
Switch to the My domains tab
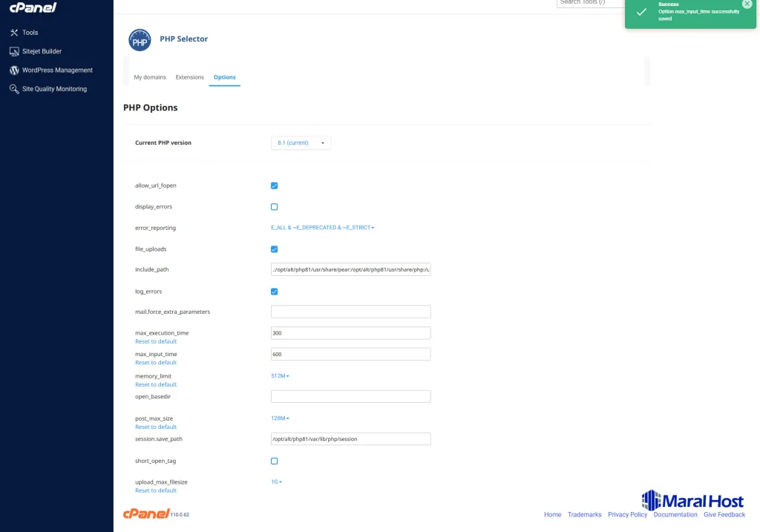(151, 76)
